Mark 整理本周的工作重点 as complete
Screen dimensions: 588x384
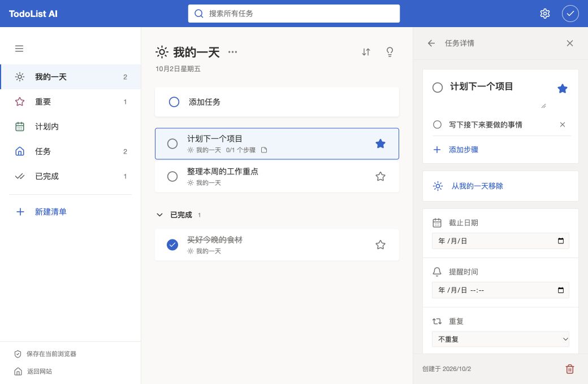tap(172, 176)
